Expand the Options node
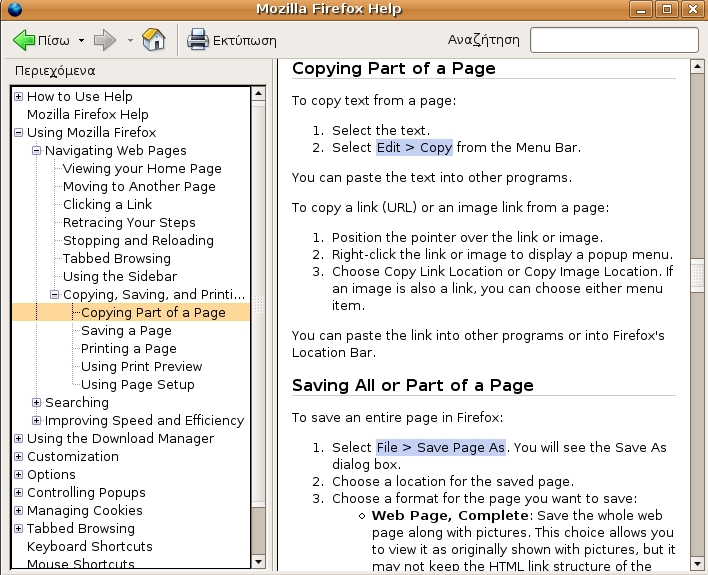 click(19, 475)
